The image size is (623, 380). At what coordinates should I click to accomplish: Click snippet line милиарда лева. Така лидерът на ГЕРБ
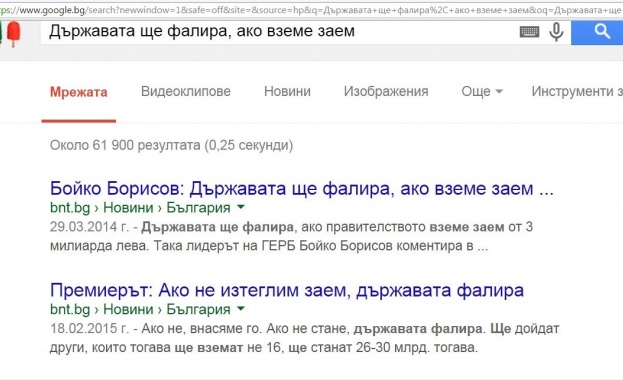269,246
